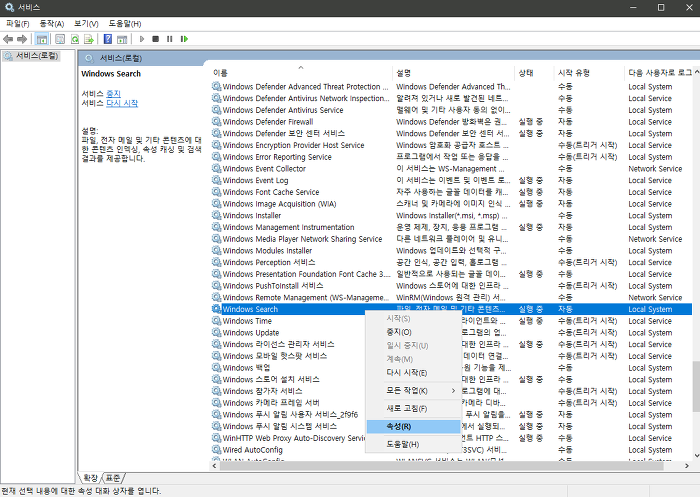700x497 pixels.
Task: Switch to the 표준 tab
Action: pyautogui.click(x=113, y=478)
